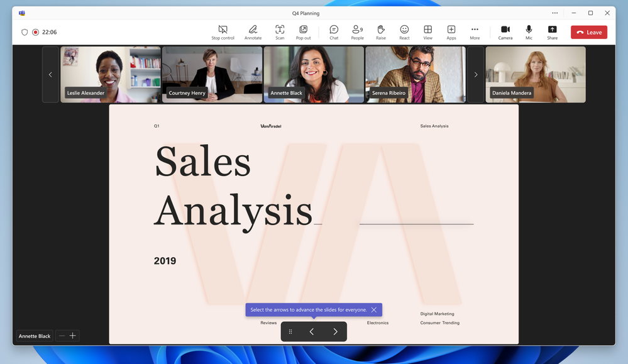
Task: Mute the Mic
Action: (529, 33)
